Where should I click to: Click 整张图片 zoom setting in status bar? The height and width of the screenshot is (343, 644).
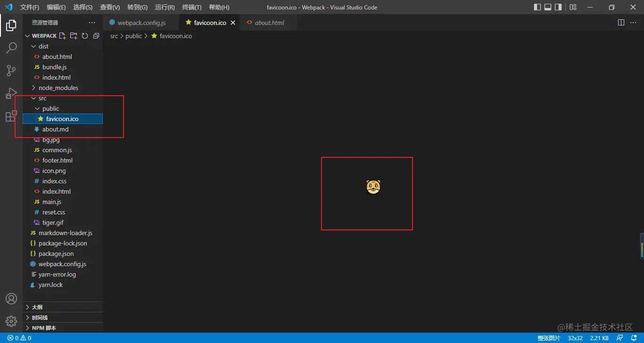click(549, 338)
